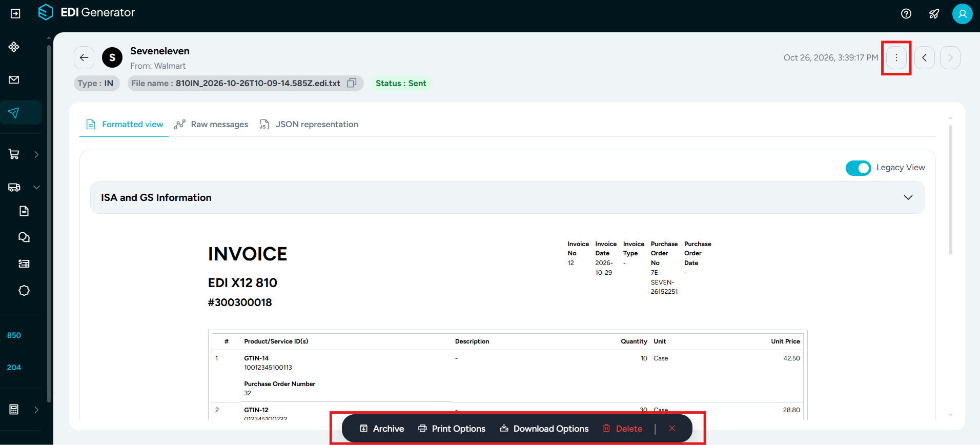
Task: Open the 850 sidebar shortcut
Action: 14,335
